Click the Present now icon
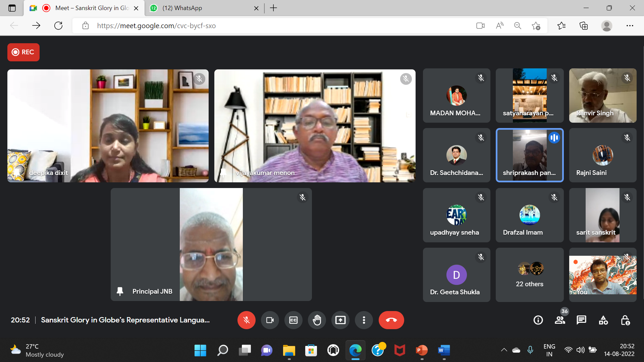This screenshot has width=644, height=362. pos(340,320)
